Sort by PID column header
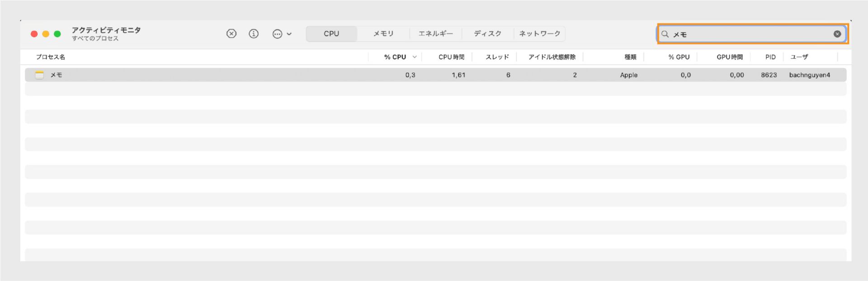 point(770,57)
